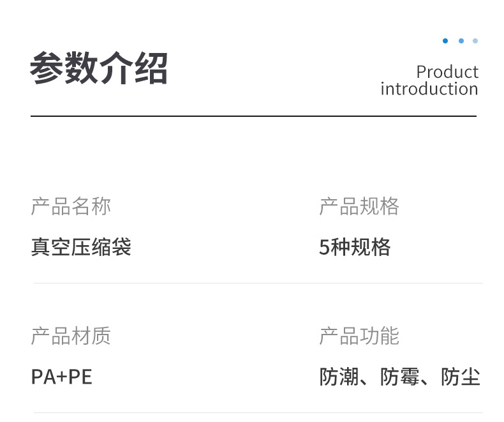
Task: Click the 防尘 function text
Action: click(x=461, y=377)
